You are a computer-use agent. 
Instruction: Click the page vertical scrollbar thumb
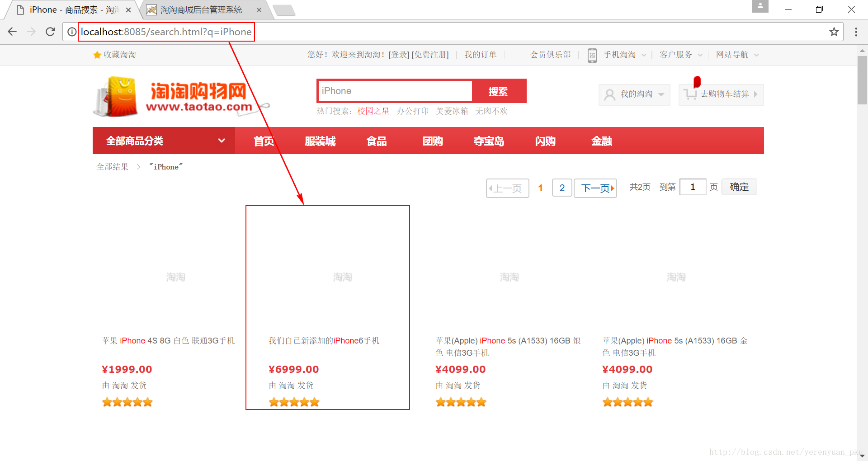(862, 80)
